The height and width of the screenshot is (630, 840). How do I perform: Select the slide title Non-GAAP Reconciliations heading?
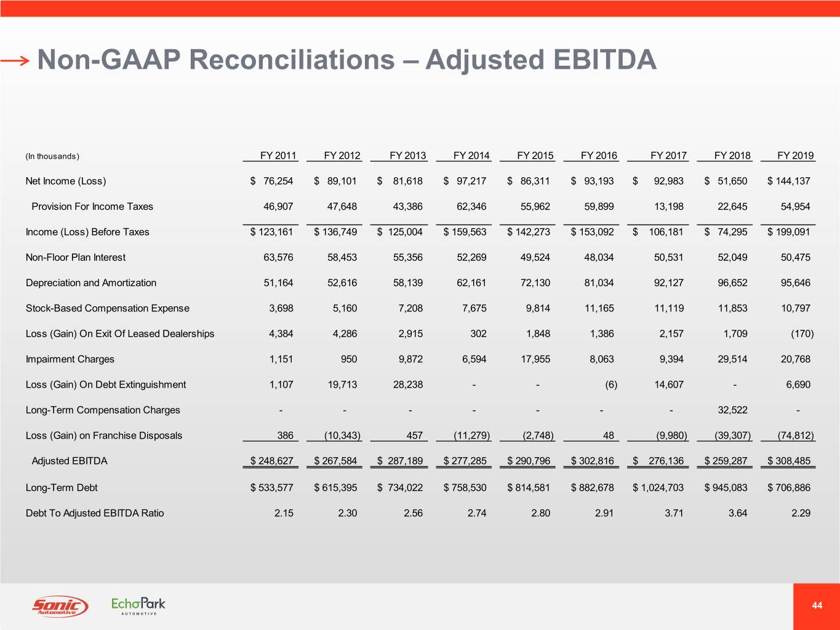click(346, 60)
